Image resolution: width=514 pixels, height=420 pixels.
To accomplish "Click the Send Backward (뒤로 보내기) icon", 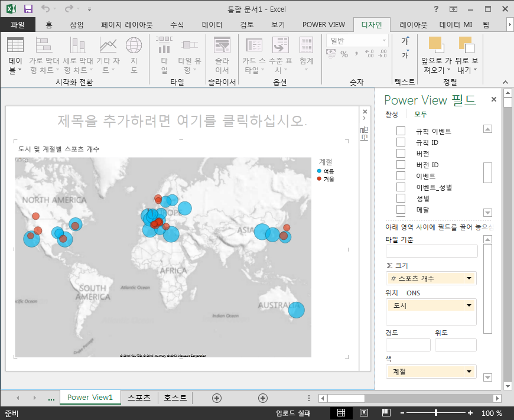I will point(467,45).
